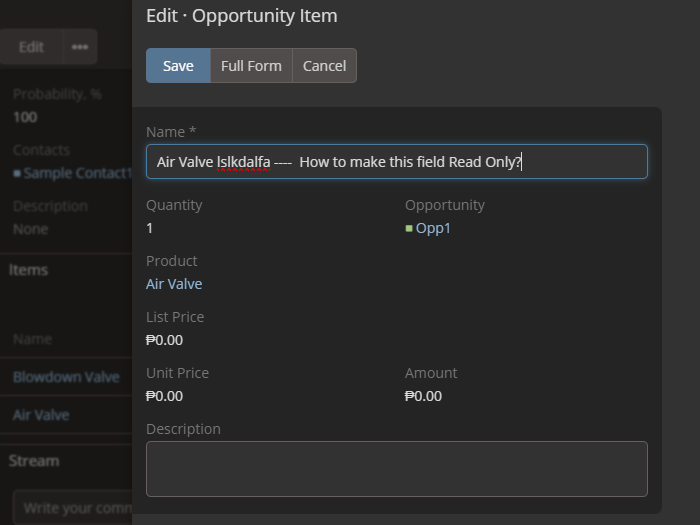This screenshot has height=525, width=700.
Task: Focus the Description text area
Action: tap(396, 469)
